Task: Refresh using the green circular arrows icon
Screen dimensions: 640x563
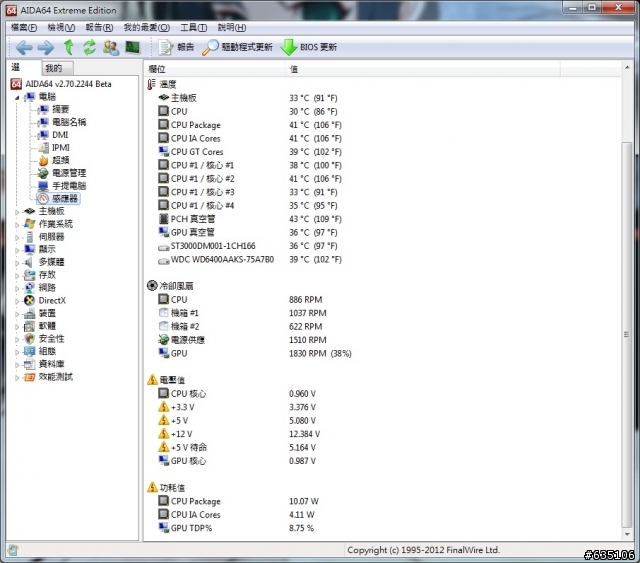Action: click(x=89, y=47)
